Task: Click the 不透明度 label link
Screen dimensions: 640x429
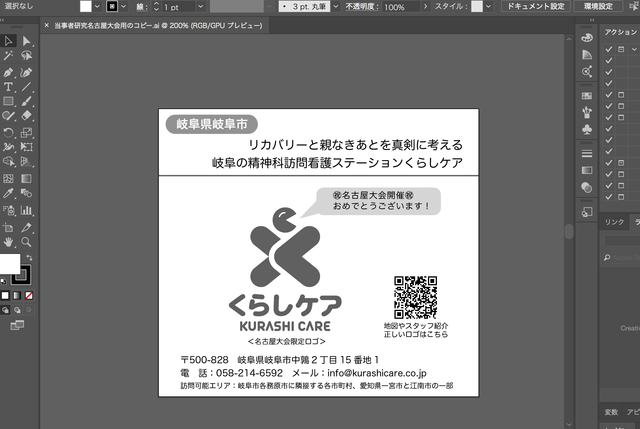Action: pos(362,7)
